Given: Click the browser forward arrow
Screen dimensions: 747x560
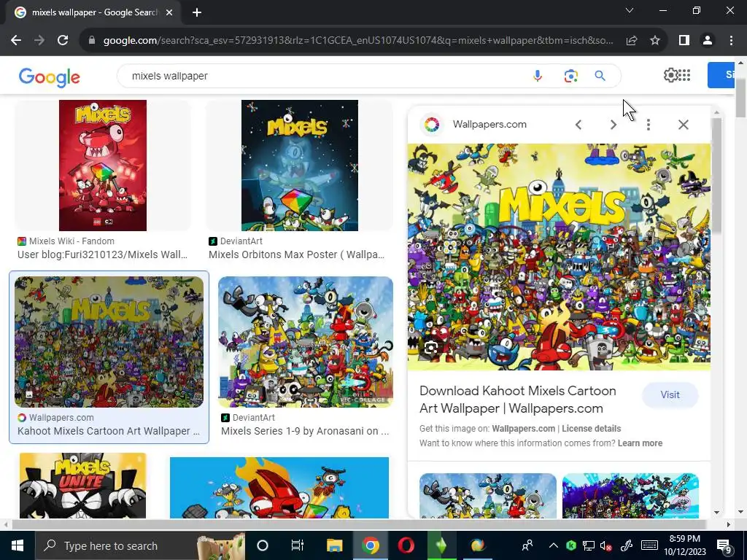Looking at the screenshot, I should tap(39, 41).
